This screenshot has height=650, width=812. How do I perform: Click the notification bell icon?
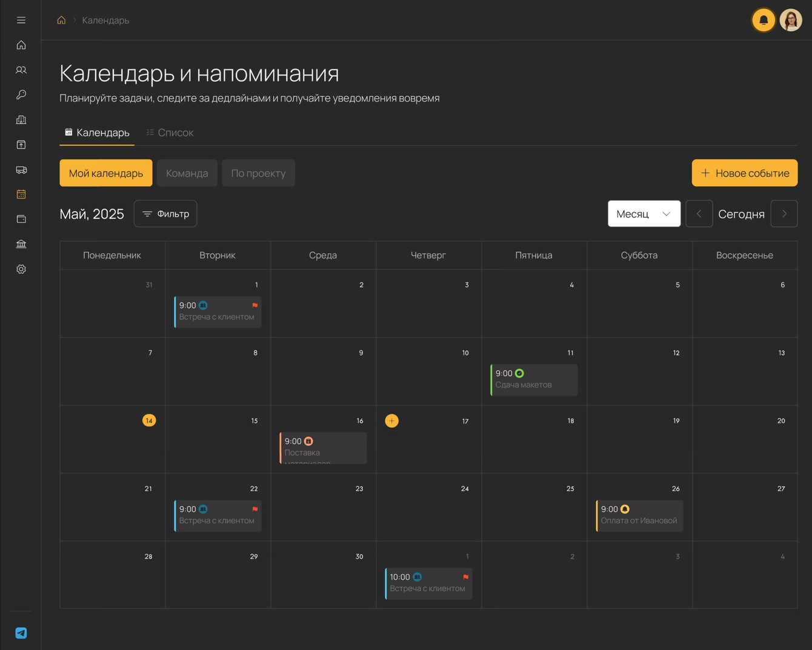(x=764, y=20)
